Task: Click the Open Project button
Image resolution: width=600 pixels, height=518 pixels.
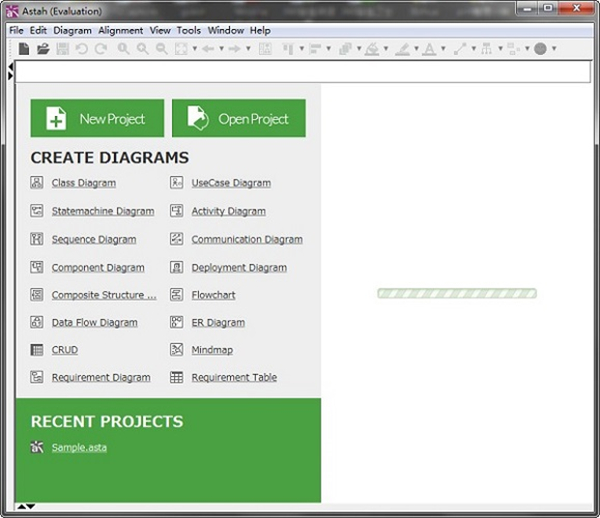Action: pos(239,118)
